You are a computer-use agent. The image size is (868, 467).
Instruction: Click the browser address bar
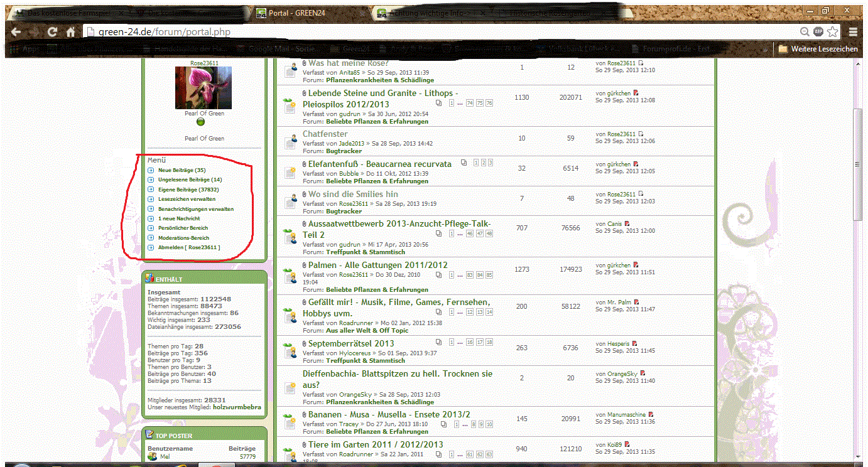440,32
